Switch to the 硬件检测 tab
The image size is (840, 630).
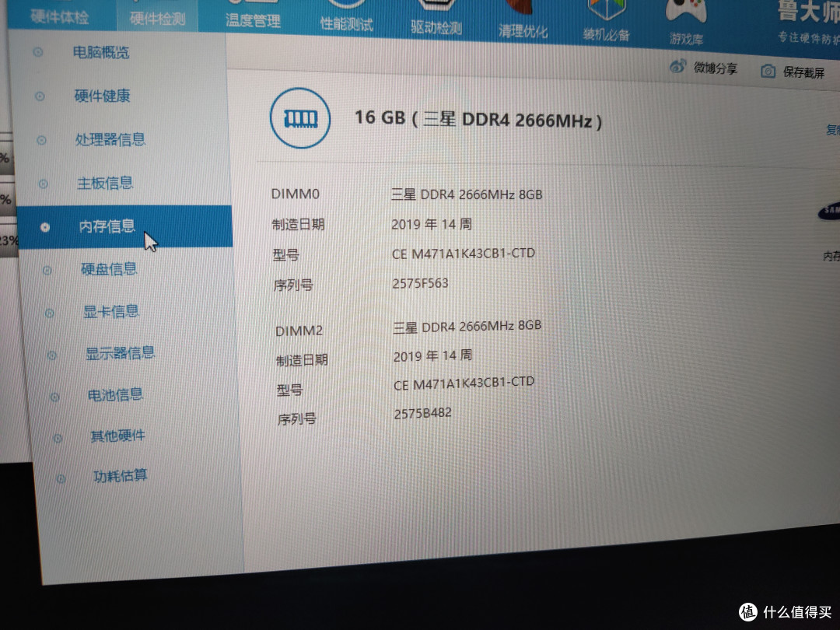click(x=157, y=18)
